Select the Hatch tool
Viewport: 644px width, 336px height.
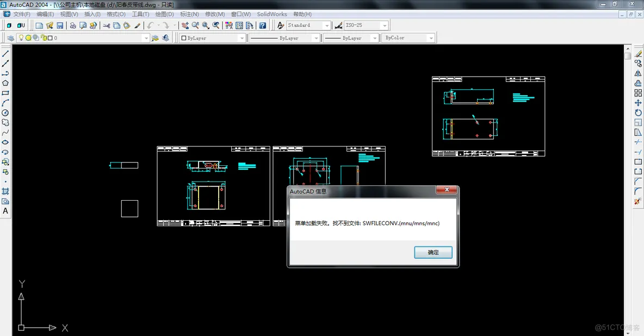pos(5,191)
